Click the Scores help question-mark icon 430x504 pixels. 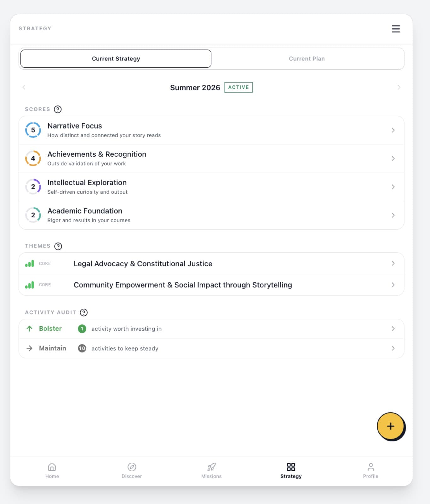click(58, 109)
